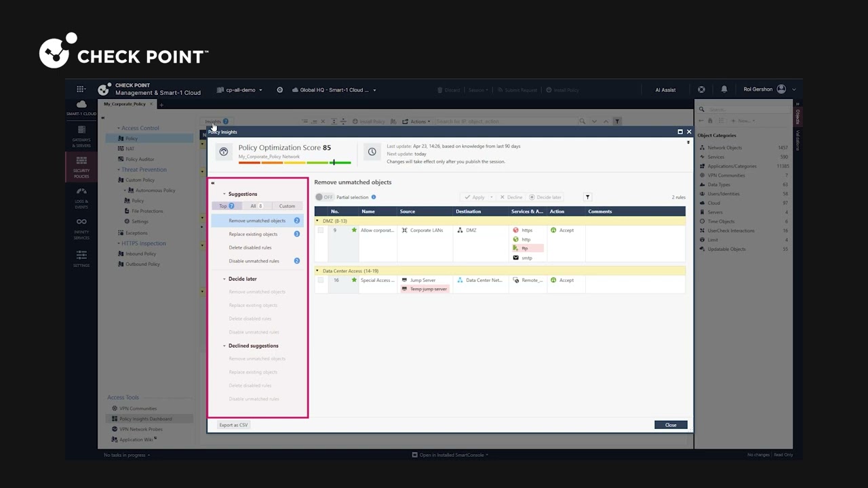This screenshot has height=488, width=868.
Task: Click the Network Objects category icon
Action: tap(703, 148)
